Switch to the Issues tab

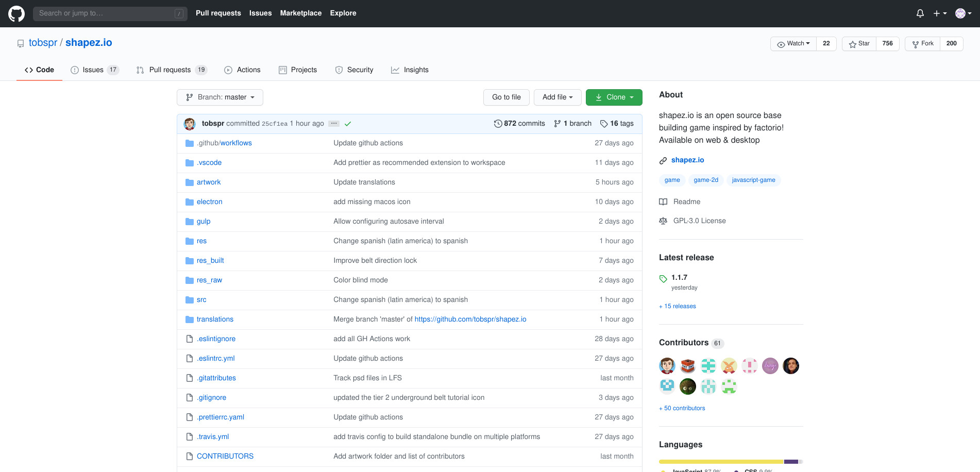tap(94, 70)
